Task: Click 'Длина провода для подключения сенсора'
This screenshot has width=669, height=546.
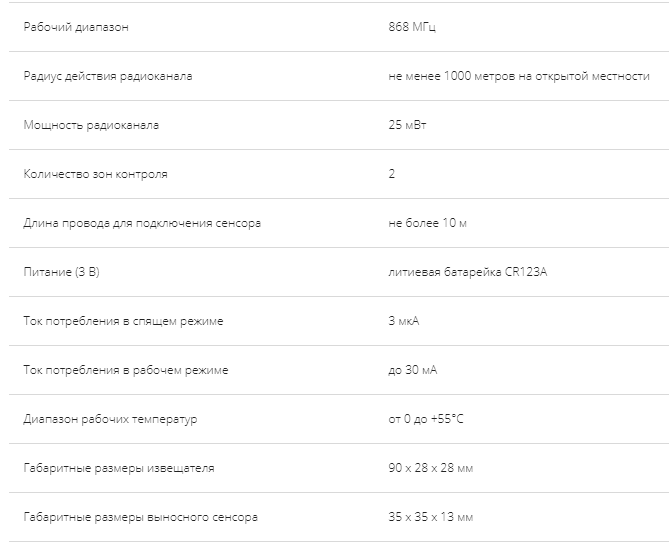Action: click(142, 223)
